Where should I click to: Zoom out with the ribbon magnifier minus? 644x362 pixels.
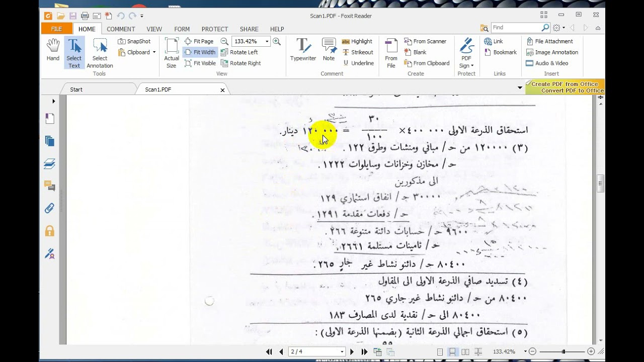coord(224,41)
